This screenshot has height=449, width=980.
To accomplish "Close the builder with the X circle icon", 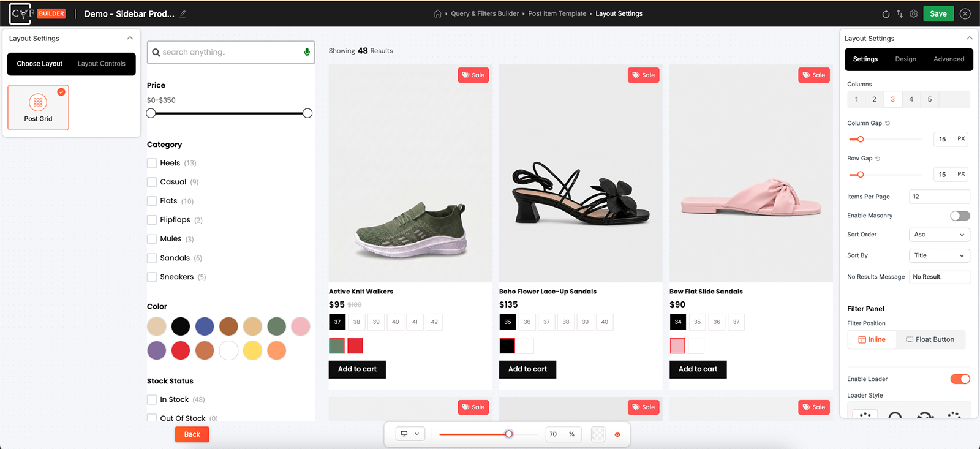I will [965, 13].
